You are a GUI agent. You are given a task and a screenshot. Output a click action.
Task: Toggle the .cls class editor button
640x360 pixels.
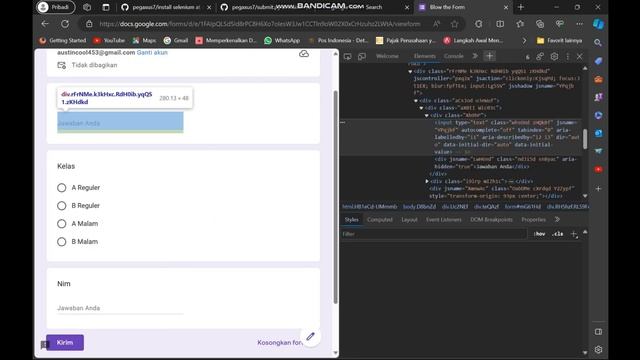pyautogui.click(x=558, y=234)
